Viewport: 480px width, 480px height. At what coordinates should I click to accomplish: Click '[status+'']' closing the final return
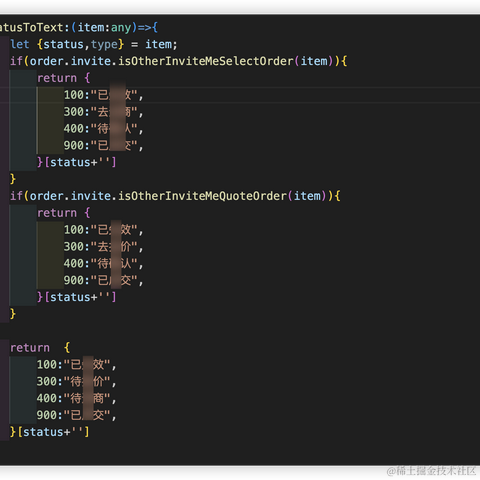53,432
